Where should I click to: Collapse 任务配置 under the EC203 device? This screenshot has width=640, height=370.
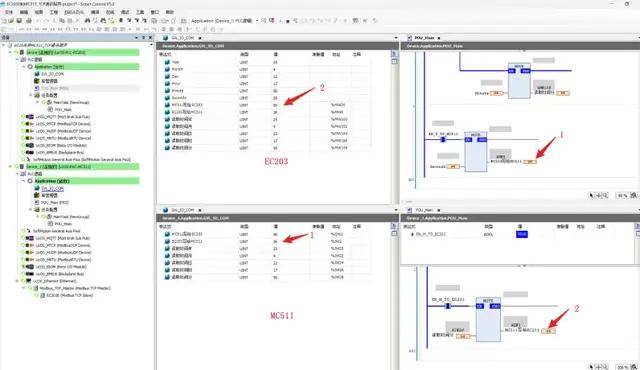tap(31, 95)
